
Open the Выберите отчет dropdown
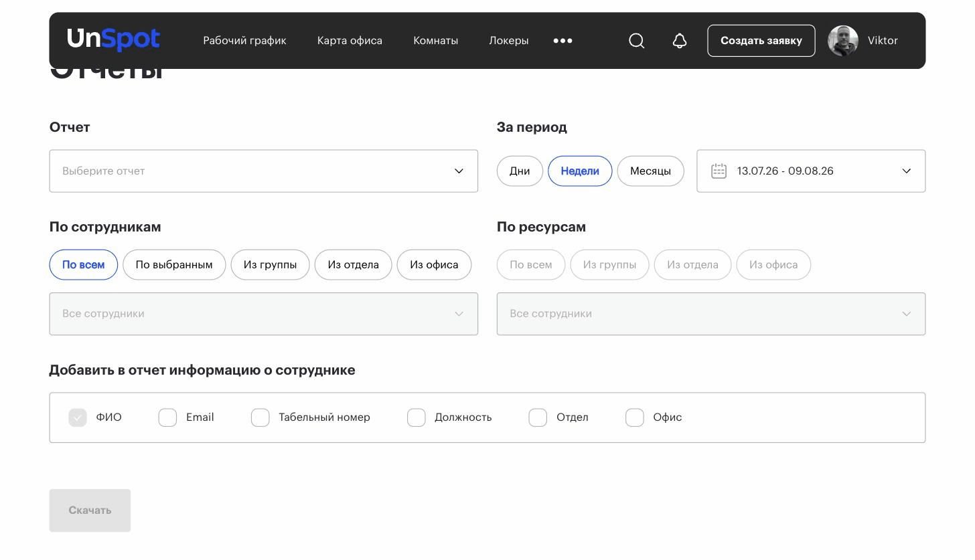coord(263,171)
